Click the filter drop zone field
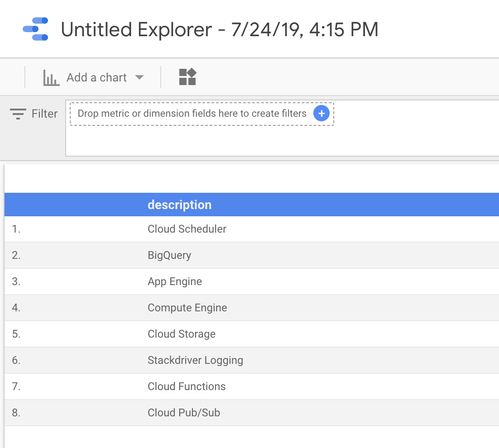 (x=202, y=114)
